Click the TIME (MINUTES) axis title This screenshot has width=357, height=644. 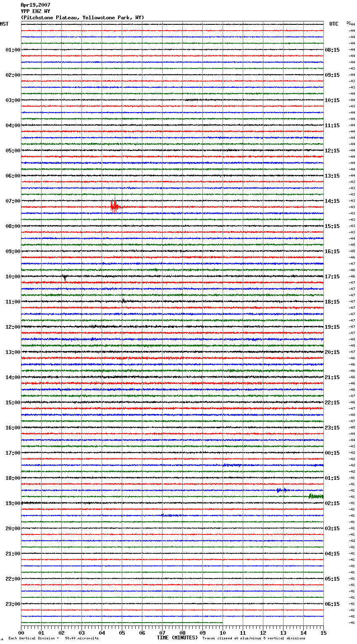point(177,638)
